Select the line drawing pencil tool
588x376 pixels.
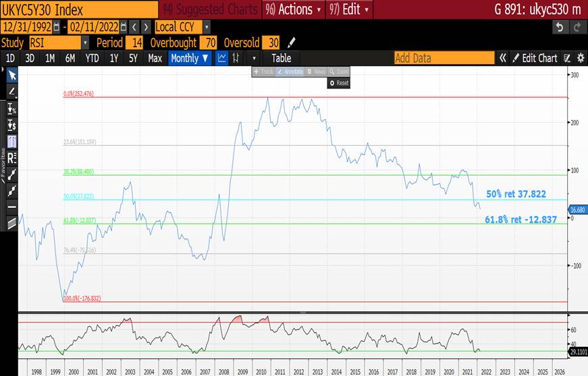point(12,92)
